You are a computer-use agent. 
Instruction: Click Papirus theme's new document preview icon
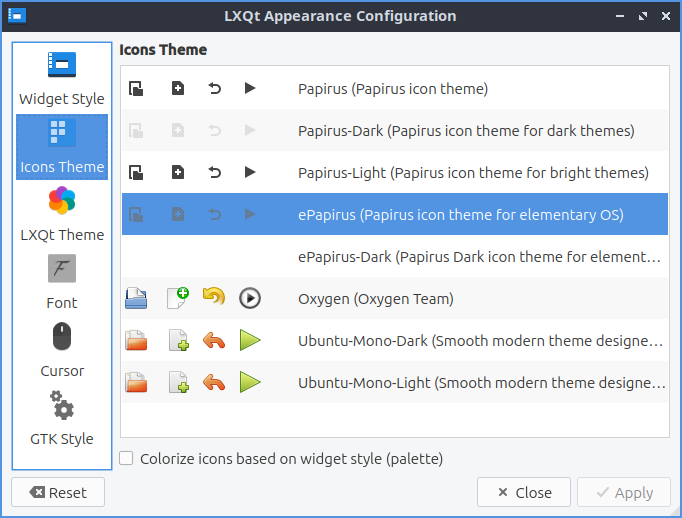(178, 89)
